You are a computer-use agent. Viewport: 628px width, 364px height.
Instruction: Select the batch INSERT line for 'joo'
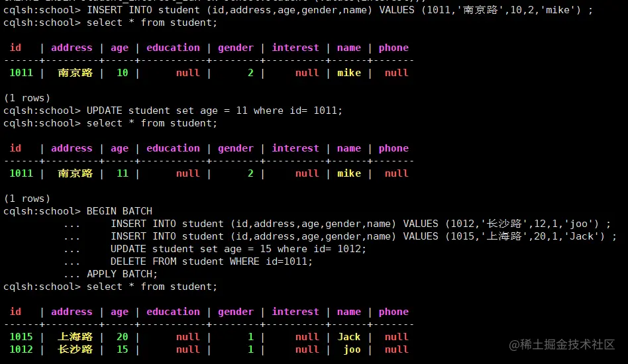(360, 224)
